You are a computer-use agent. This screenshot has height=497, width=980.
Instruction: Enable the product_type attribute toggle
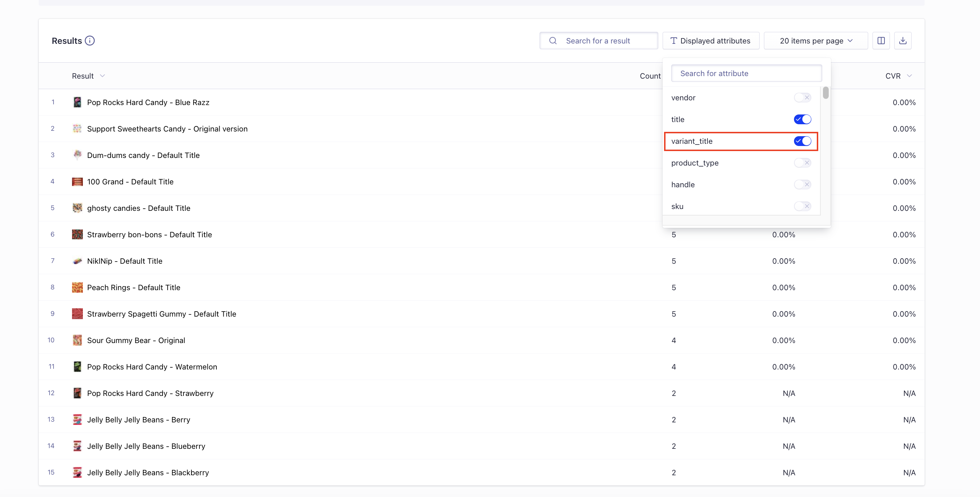(802, 163)
